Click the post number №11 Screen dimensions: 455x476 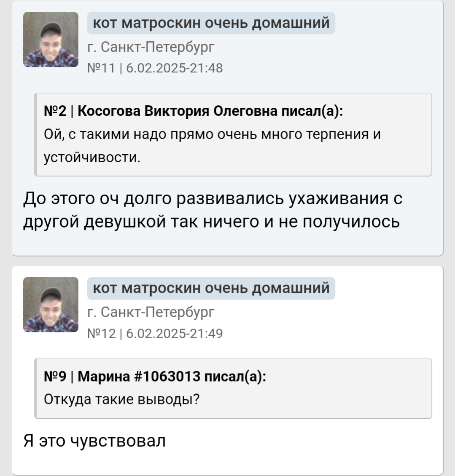101,68
